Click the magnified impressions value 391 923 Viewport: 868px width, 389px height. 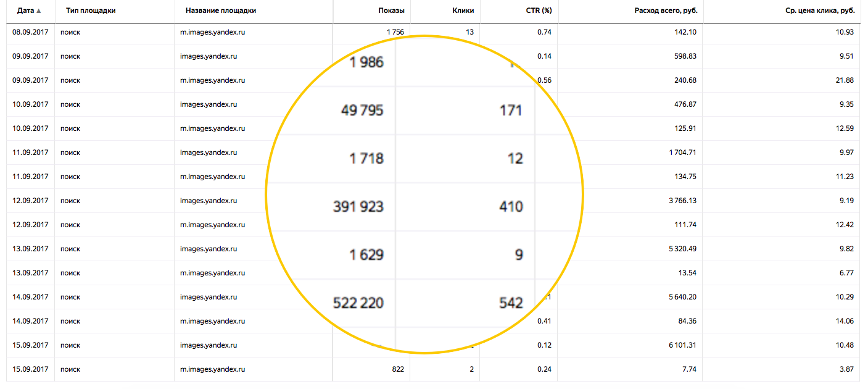click(358, 206)
